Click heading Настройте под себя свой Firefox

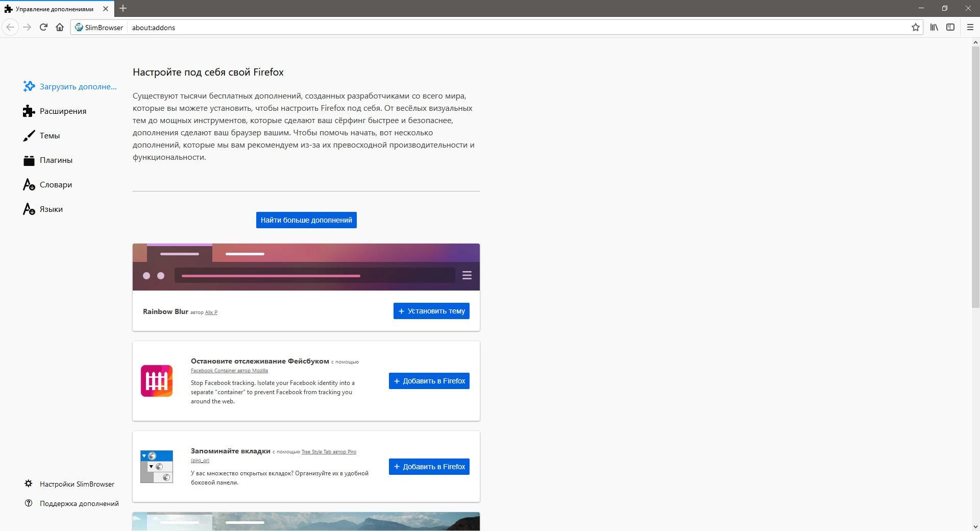pos(208,72)
